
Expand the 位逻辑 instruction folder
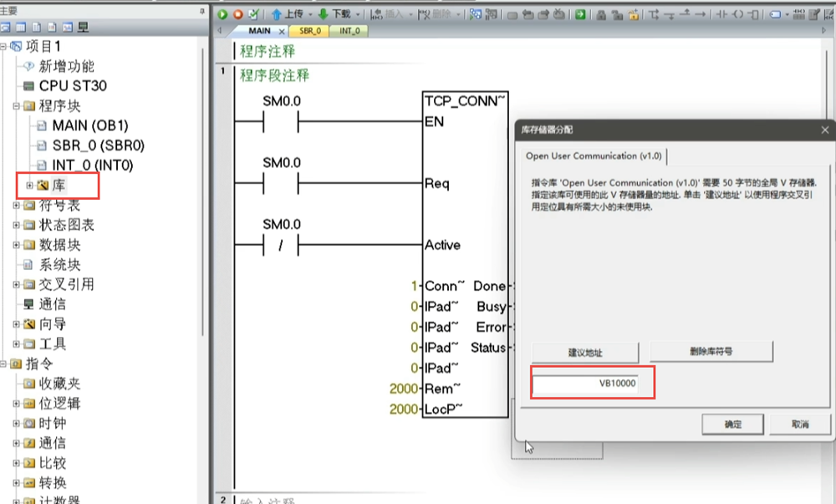tap(18, 404)
